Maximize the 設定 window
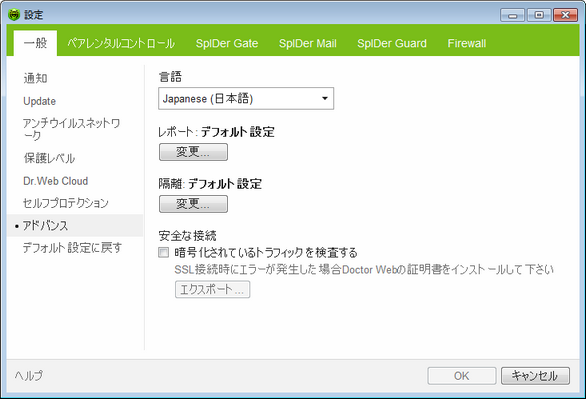Image resolution: width=586 pixels, height=399 pixels. coord(539,15)
